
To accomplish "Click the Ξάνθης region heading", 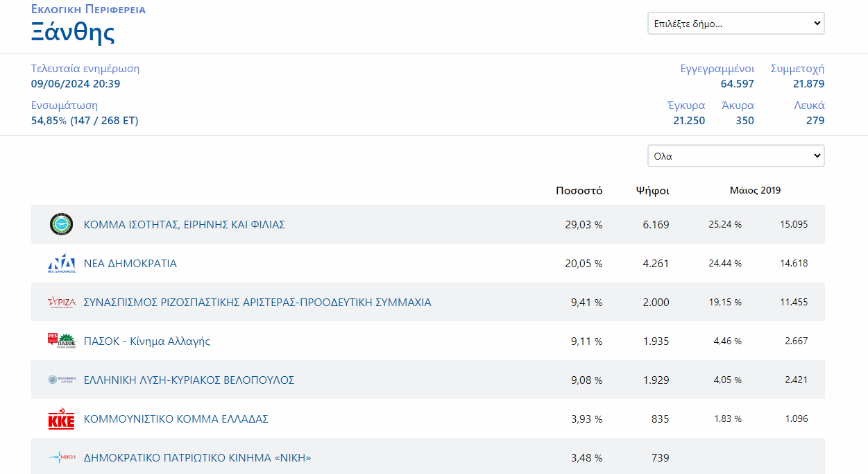I will 73,33.
